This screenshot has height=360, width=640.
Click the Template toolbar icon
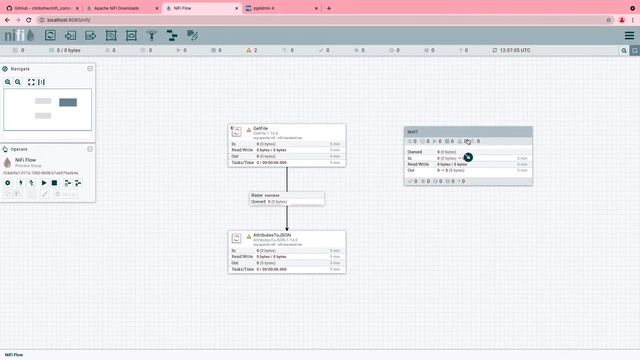pos(172,36)
